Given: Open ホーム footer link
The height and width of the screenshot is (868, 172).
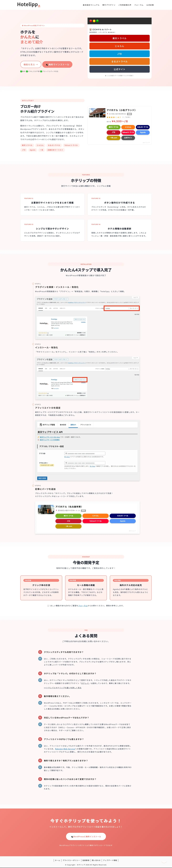Looking at the screenshot, I should pos(58,860).
